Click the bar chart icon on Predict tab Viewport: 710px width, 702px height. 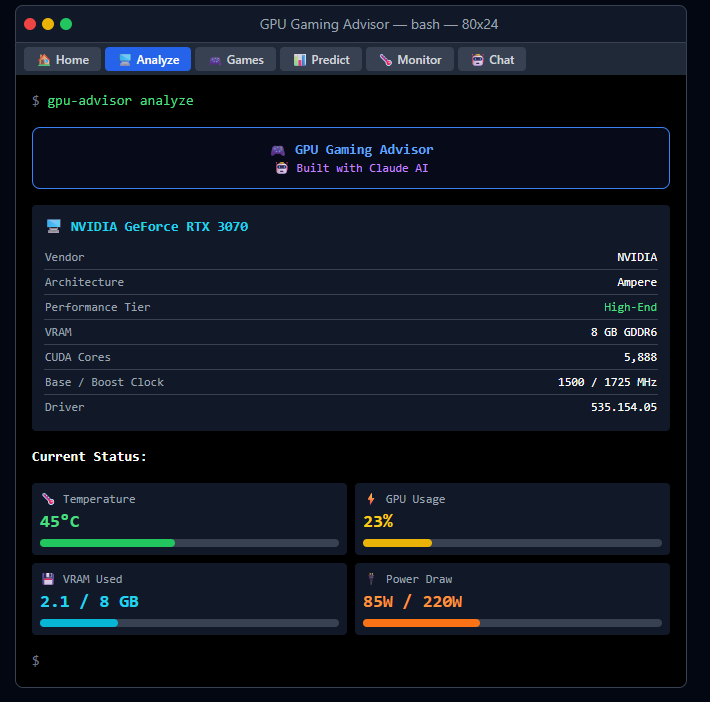click(x=300, y=60)
